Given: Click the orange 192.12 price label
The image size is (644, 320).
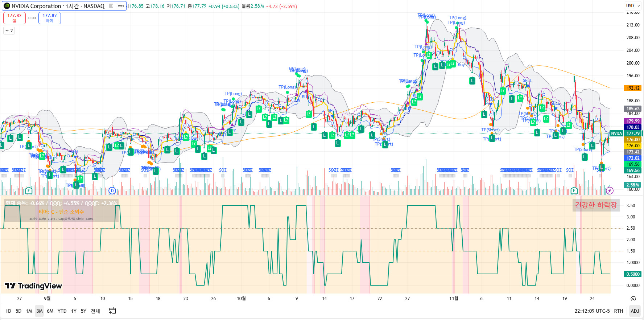Looking at the screenshot, I should point(633,88).
